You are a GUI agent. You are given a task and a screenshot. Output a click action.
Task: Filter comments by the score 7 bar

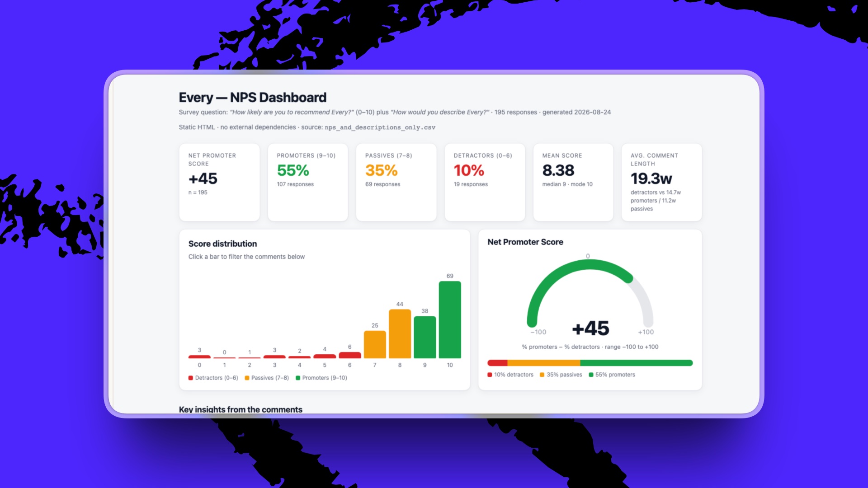[375, 344]
